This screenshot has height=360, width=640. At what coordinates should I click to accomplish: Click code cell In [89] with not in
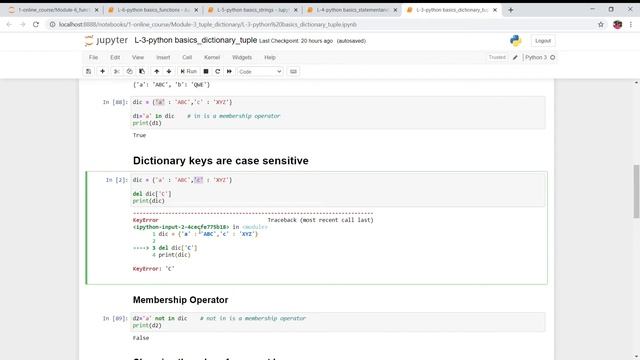pos(338,322)
